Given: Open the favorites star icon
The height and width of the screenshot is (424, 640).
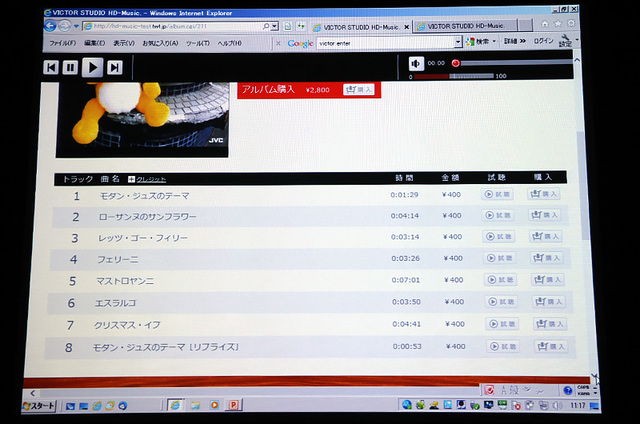Looking at the screenshot, I should pos(558,23).
